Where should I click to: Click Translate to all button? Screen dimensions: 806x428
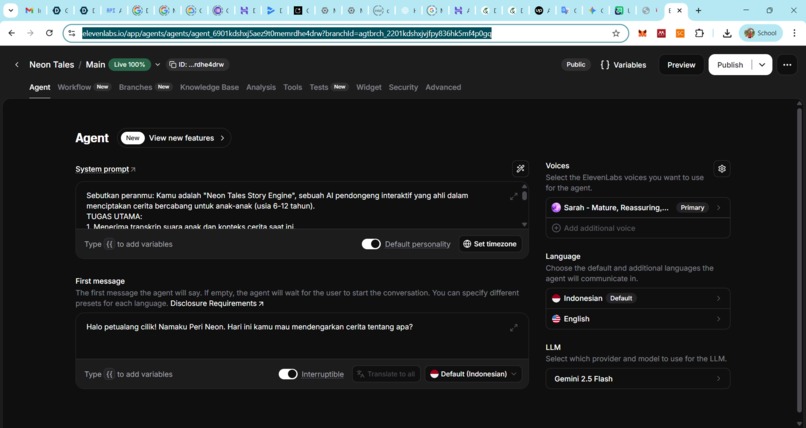coord(386,374)
